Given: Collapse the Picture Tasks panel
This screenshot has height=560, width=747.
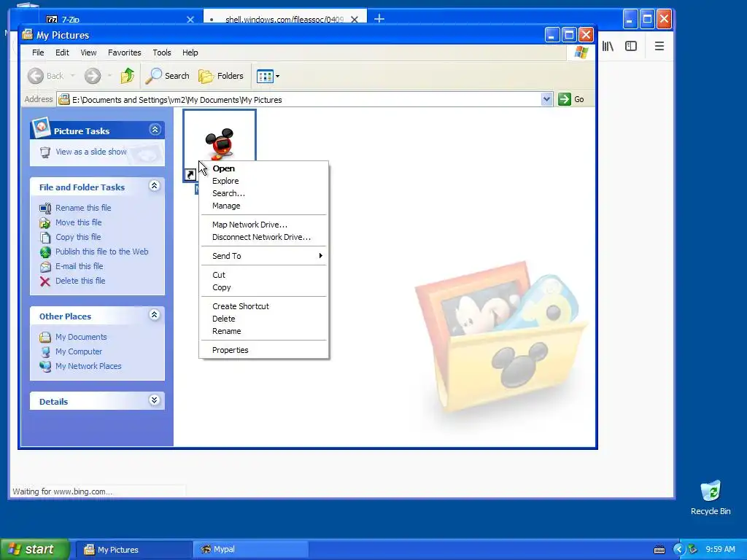Looking at the screenshot, I should [x=155, y=130].
